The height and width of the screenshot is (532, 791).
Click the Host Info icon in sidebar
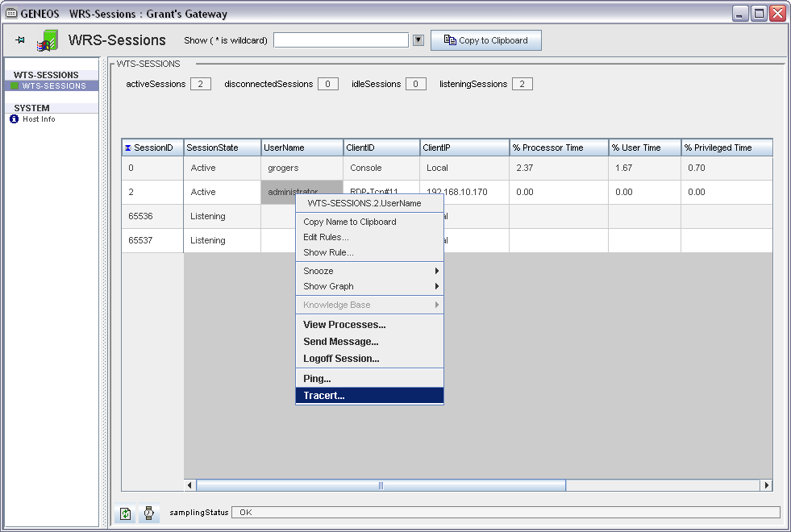[14, 119]
